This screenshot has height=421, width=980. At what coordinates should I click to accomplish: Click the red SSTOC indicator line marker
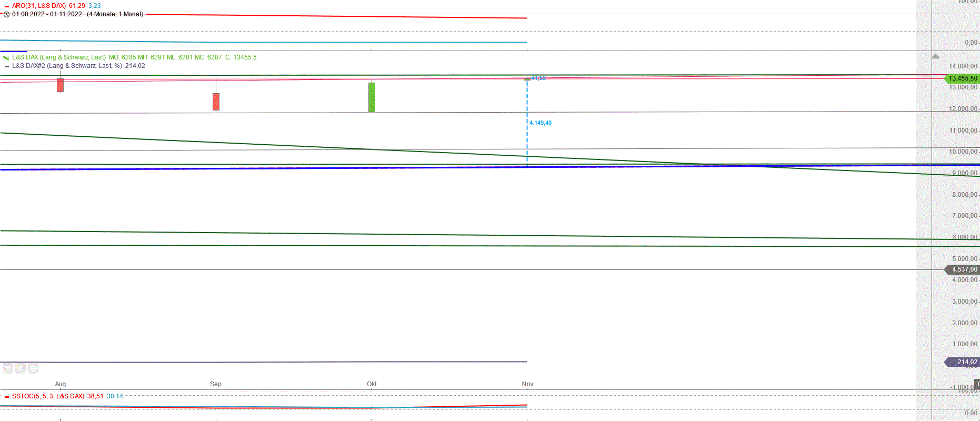6,397
